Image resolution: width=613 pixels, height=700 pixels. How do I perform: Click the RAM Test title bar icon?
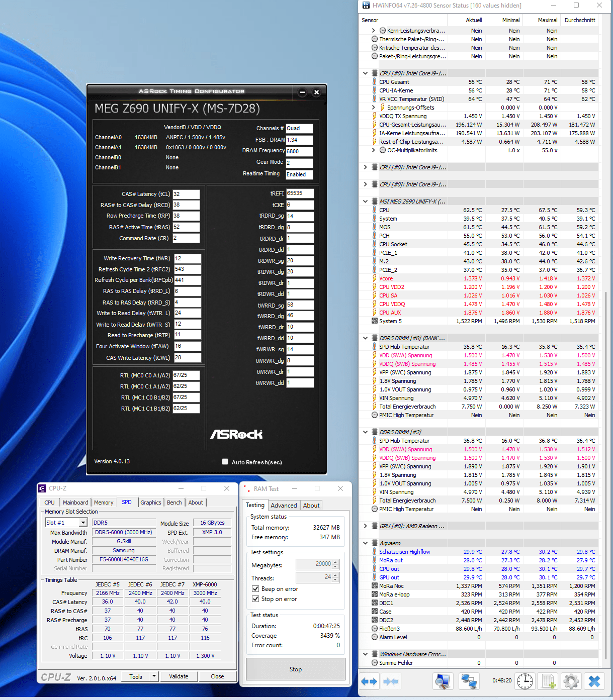(246, 489)
